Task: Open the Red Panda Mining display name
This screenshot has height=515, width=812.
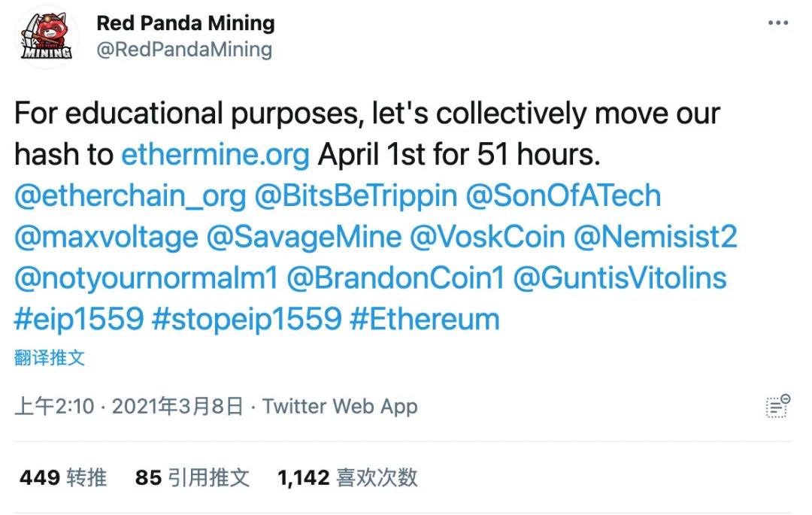Action: point(186,23)
